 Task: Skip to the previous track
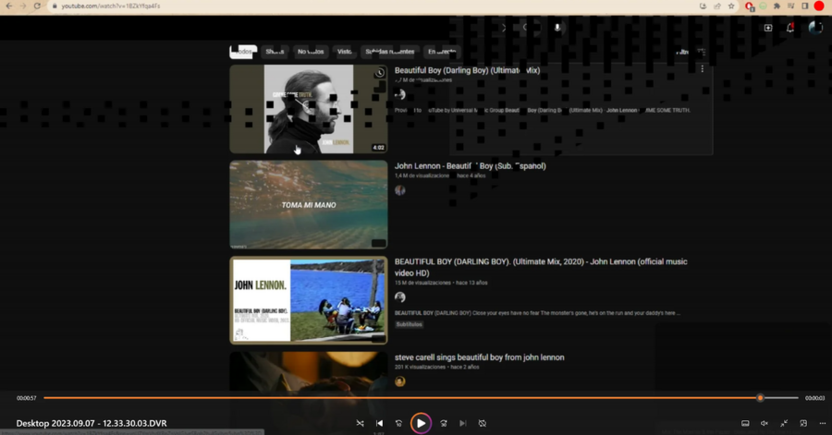tap(379, 423)
